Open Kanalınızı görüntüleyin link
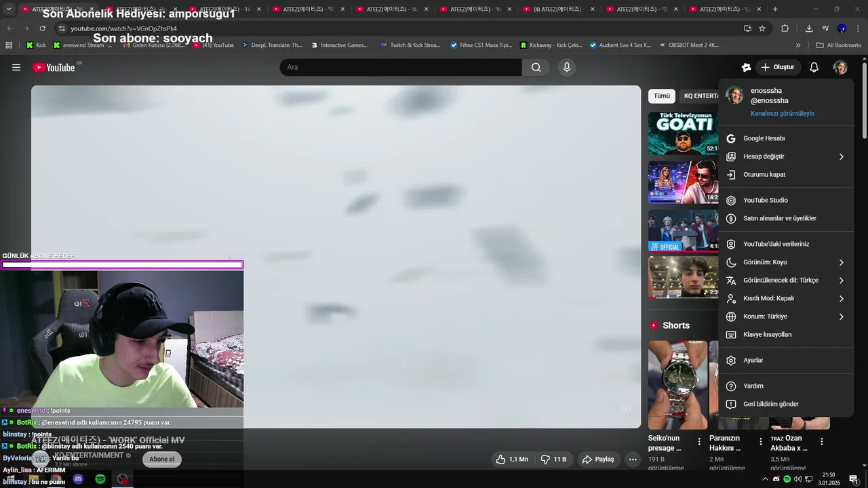 pos(783,113)
